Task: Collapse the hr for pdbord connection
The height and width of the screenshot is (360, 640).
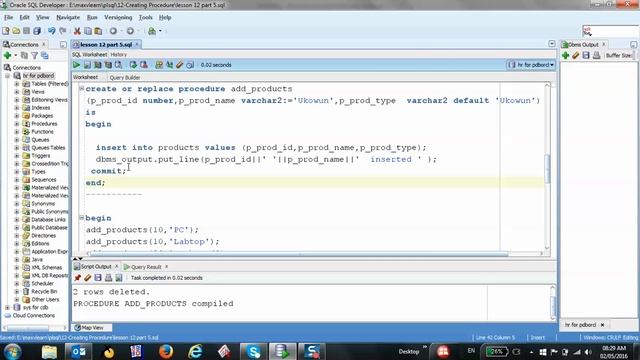Action: [7, 76]
